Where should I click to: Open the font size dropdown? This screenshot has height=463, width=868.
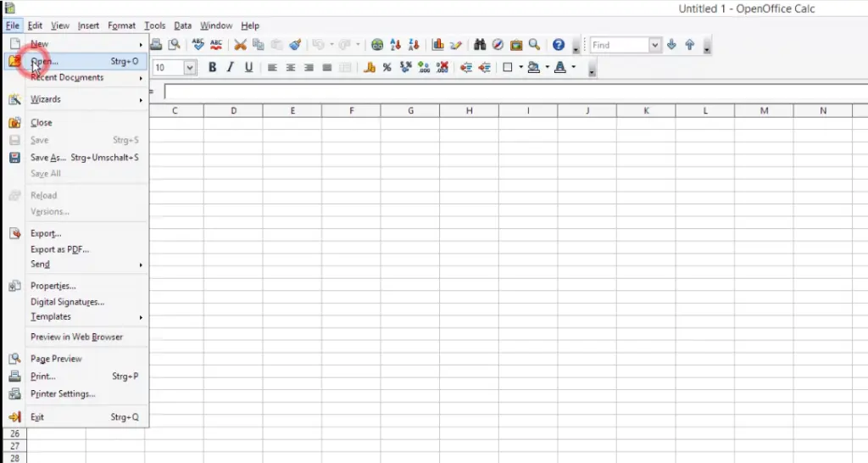(190, 68)
